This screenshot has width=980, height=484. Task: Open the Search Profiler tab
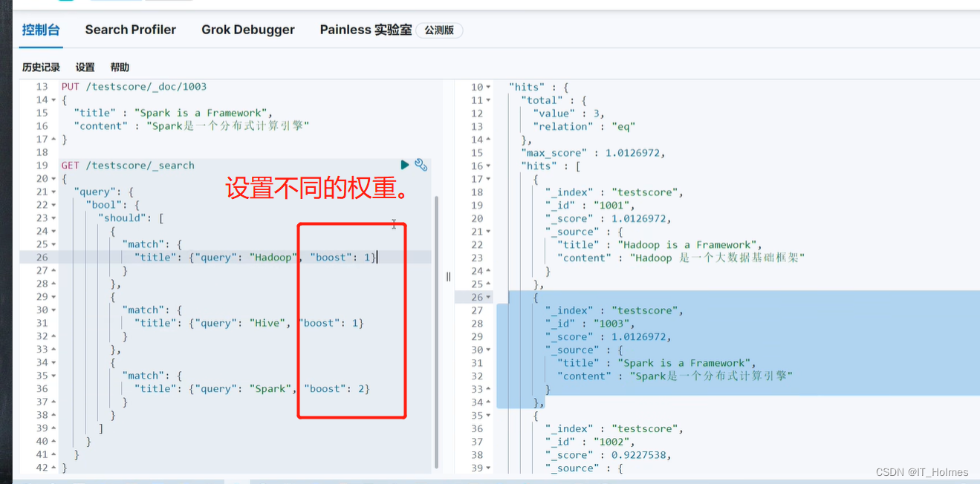point(131,30)
